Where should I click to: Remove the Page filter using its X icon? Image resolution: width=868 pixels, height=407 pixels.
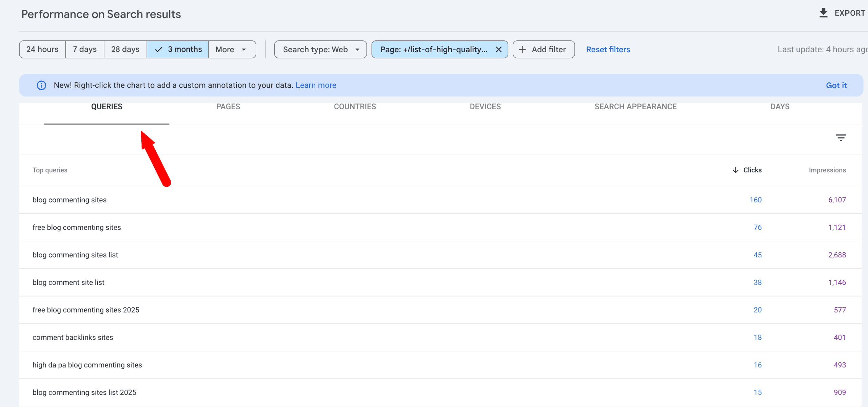point(498,49)
